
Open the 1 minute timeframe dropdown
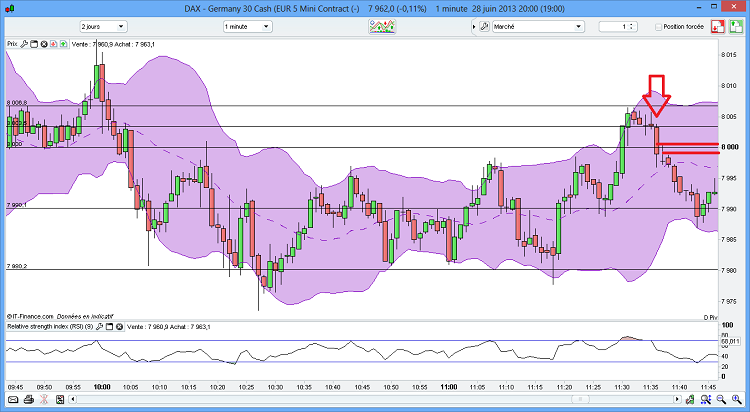tap(248, 27)
